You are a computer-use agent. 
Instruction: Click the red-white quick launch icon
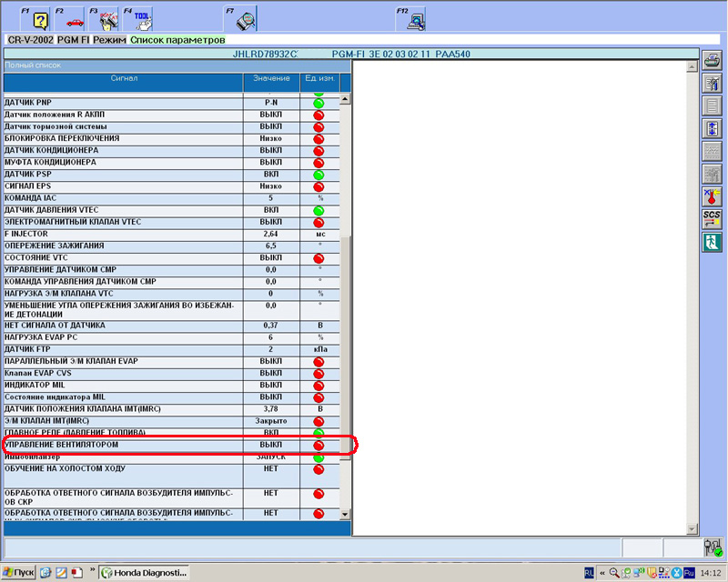tap(76, 573)
